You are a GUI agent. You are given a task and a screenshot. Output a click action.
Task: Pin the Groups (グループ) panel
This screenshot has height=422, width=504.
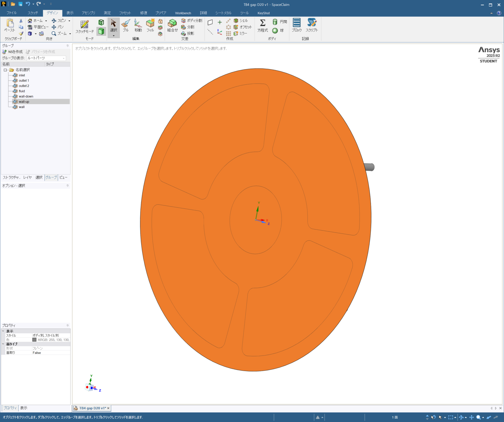coord(68,46)
